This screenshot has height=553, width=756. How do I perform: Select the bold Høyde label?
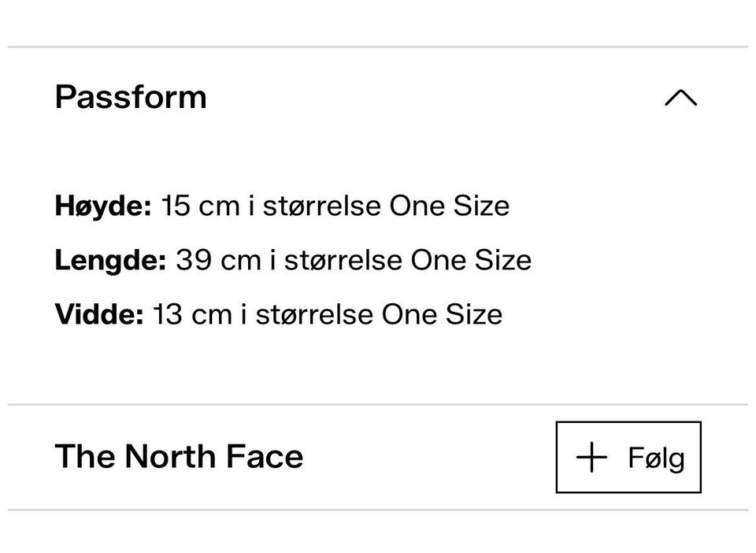pos(102,206)
